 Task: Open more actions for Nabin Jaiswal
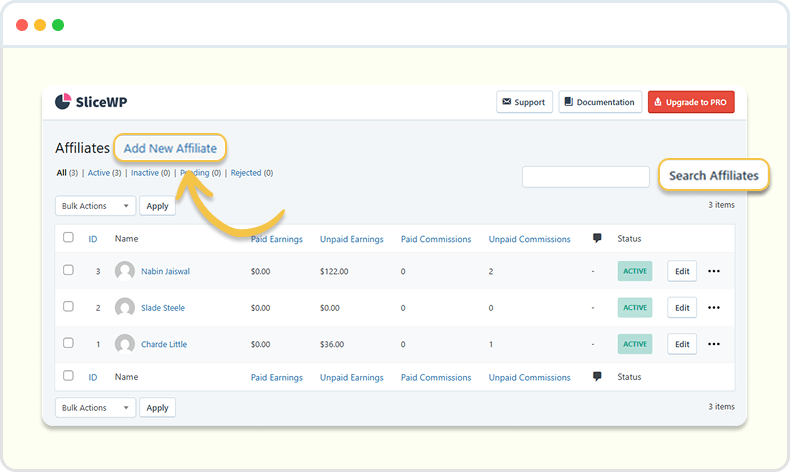[x=713, y=271]
